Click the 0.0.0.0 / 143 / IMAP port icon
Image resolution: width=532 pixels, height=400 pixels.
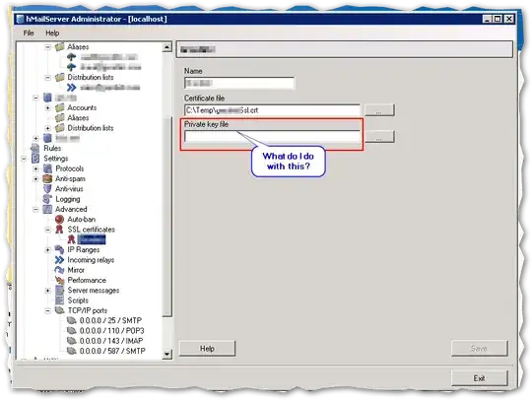click(72, 341)
